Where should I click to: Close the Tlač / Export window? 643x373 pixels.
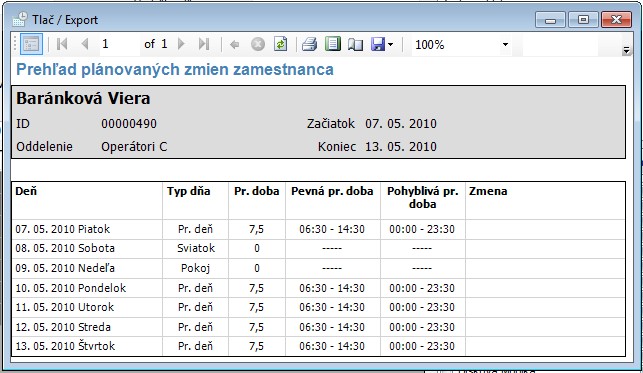(616, 20)
